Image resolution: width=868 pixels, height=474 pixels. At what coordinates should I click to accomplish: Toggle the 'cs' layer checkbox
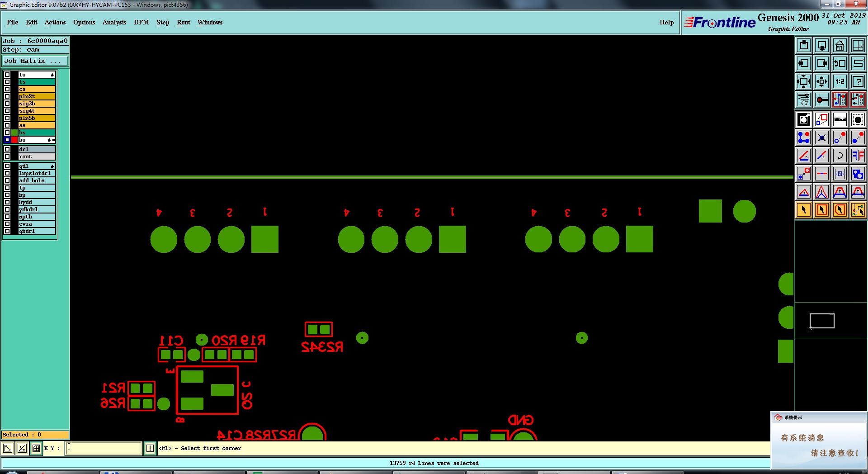click(x=7, y=89)
